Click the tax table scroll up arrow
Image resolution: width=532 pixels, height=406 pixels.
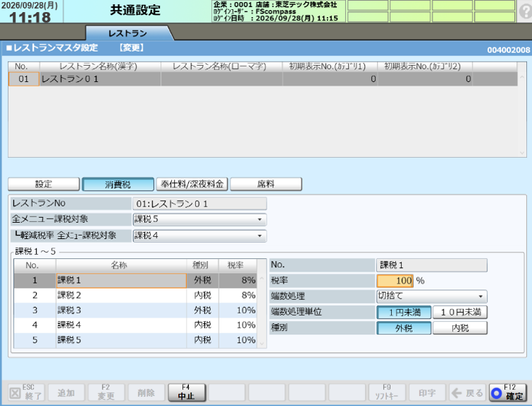[262, 279]
